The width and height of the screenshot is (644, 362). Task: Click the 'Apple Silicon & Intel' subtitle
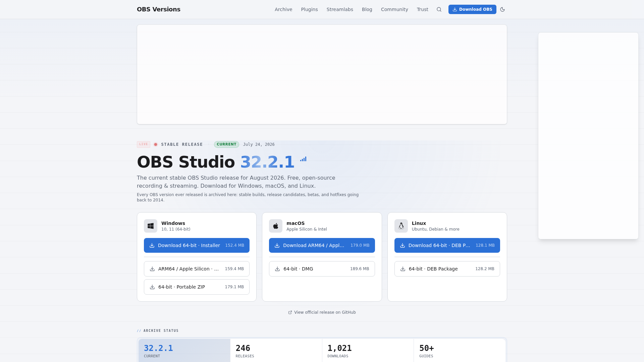click(307, 229)
